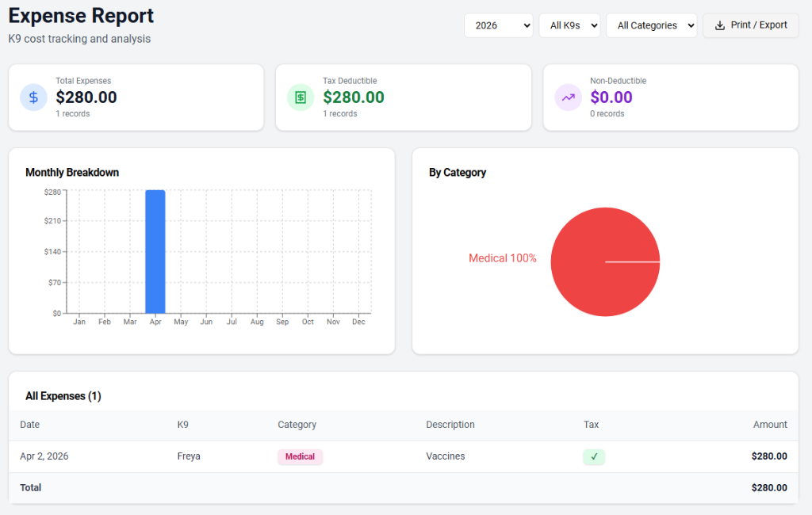Image resolution: width=812 pixels, height=515 pixels.
Task: Expand the All Categories dropdown
Action: point(652,25)
